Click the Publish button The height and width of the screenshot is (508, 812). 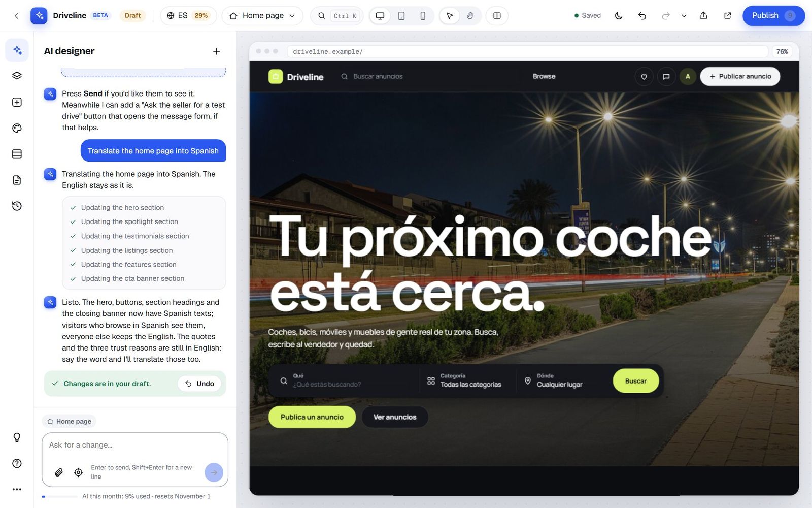coord(773,16)
